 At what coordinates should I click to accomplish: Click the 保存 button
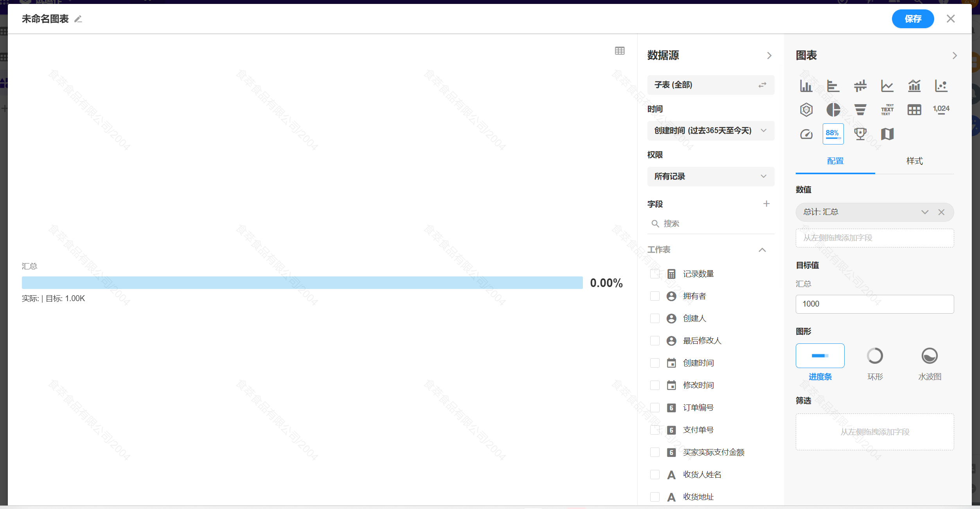point(913,18)
